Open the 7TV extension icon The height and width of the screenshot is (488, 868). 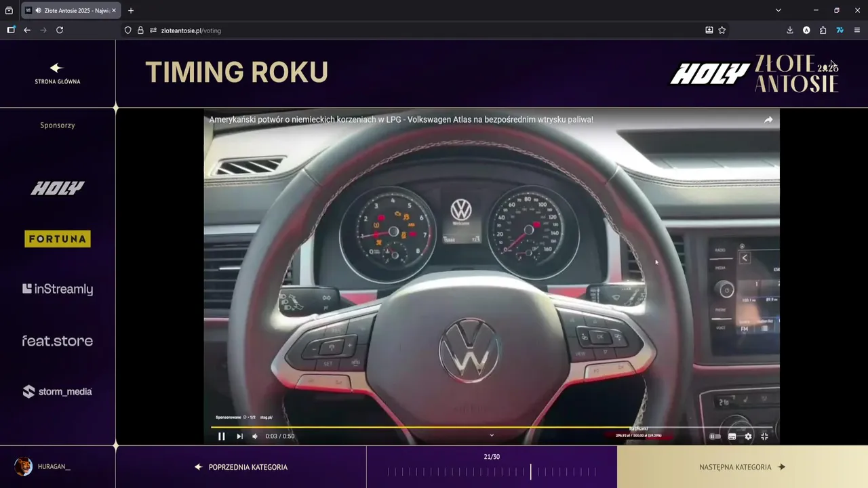[x=840, y=30]
